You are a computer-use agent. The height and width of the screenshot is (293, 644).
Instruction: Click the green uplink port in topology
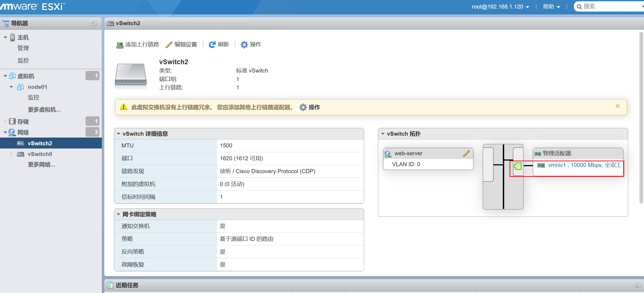518,166
